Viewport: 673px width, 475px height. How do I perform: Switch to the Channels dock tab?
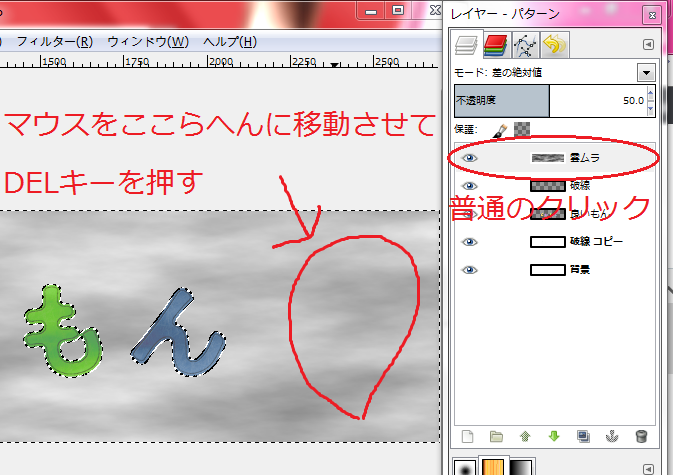[x=496, y=45]
